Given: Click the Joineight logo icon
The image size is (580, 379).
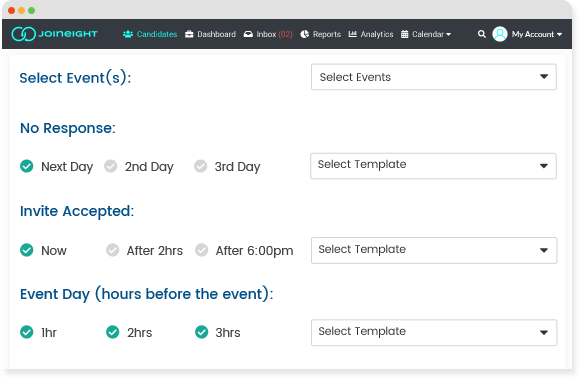Looking at the screenshot, I should [x=24, y=34].
